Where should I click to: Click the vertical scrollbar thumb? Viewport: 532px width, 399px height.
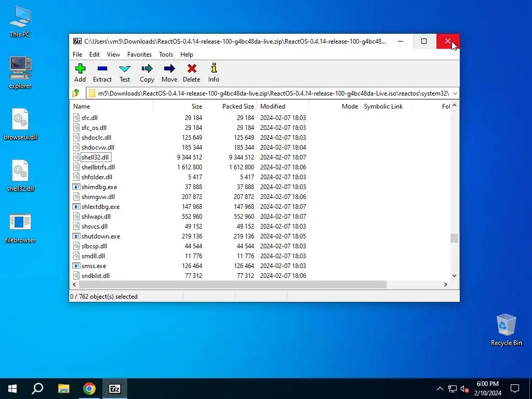pos(454,238)
